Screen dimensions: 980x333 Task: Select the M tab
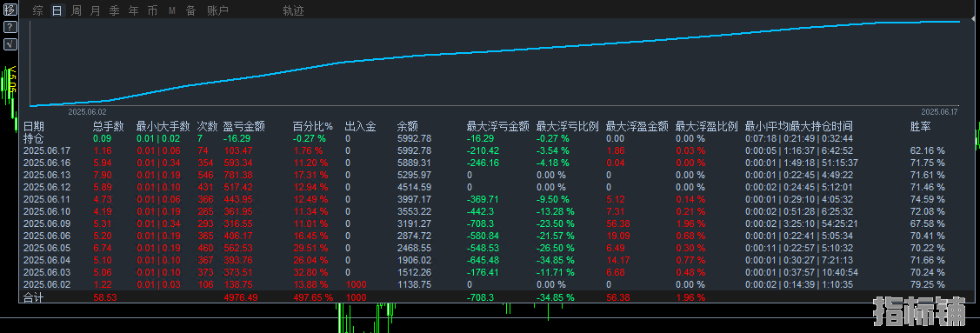(x=172, y=10)
